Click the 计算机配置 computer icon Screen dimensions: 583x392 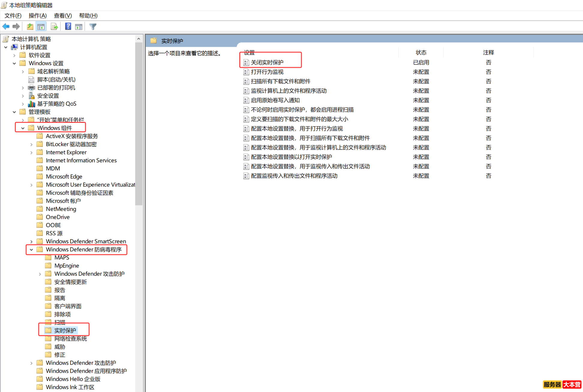[x=14, y=47]
